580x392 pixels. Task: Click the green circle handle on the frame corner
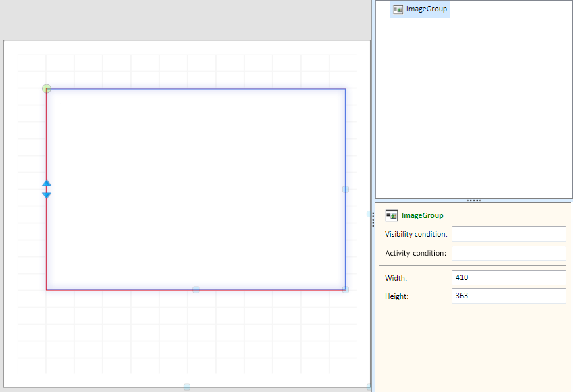click(47, 88)
